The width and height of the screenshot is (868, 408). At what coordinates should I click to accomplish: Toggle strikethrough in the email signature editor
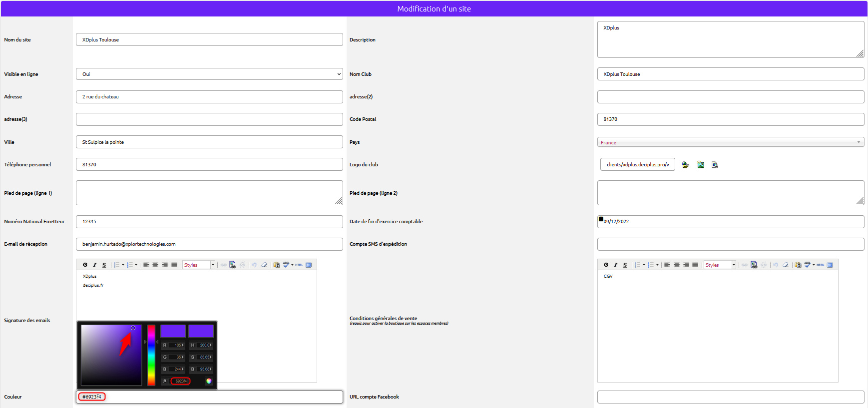(104, 265)
